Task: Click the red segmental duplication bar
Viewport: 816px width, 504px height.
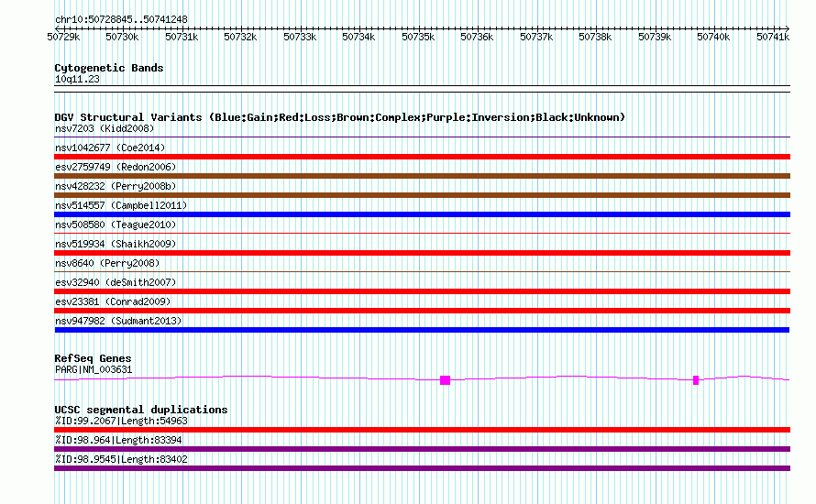Action: point(422,430)
